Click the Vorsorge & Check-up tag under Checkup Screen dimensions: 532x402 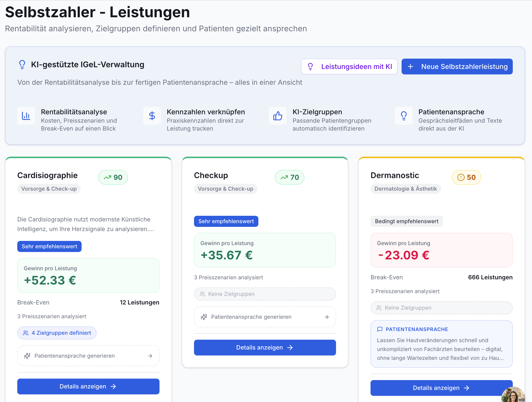[x=226, y=189]
